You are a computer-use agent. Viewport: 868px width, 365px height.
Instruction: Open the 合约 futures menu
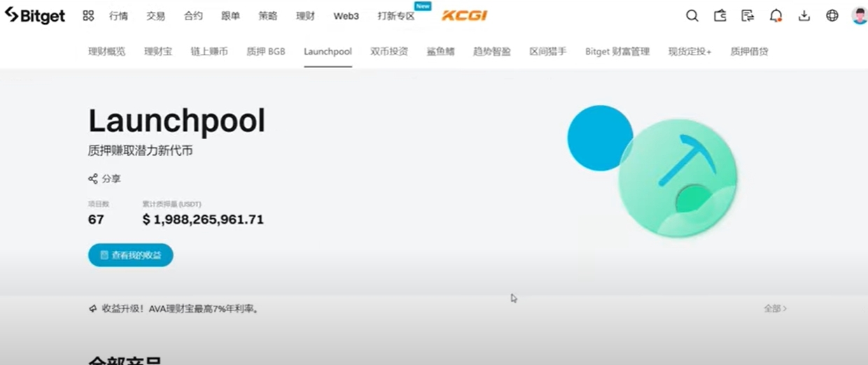pos(193,16)
